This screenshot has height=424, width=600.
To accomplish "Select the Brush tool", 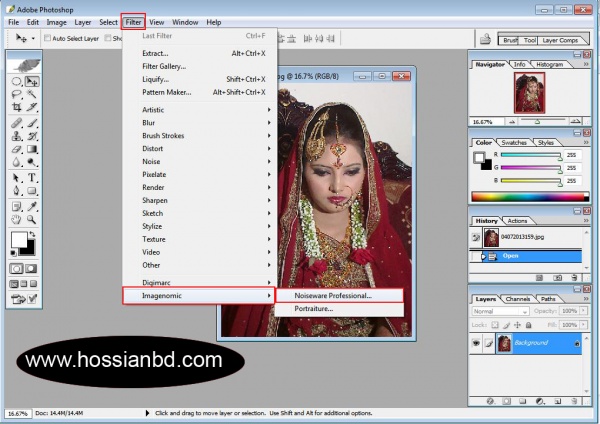I will point(32,123).
